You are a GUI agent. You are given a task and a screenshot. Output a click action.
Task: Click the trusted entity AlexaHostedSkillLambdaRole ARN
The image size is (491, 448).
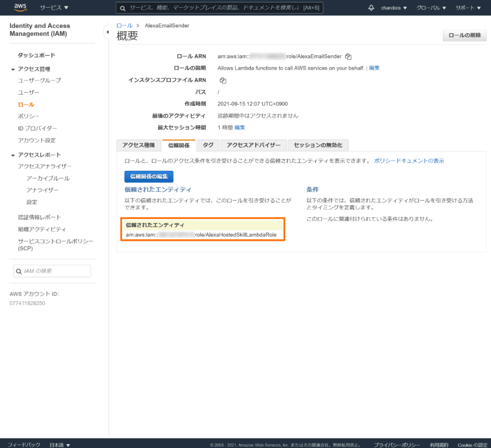[x=201, y=235]
